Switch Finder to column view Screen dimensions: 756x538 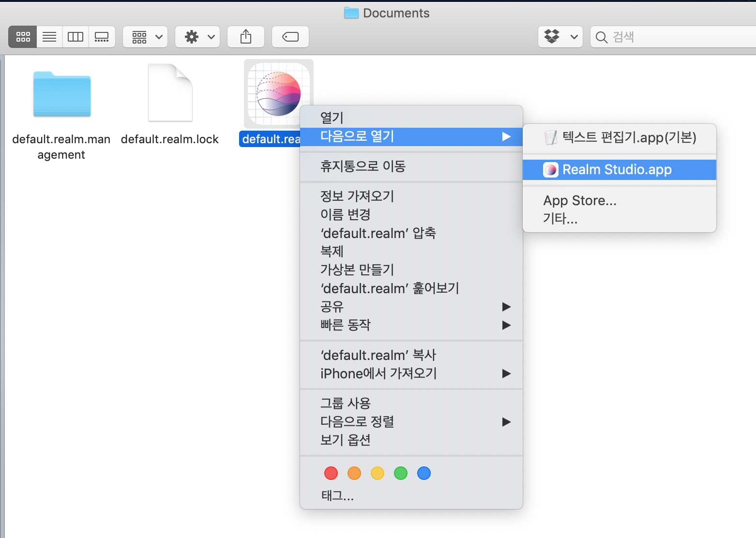click(76, 37)
